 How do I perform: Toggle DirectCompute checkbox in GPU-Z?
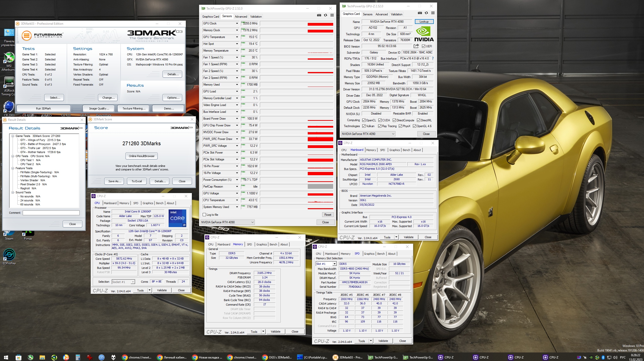click(394, 120)
